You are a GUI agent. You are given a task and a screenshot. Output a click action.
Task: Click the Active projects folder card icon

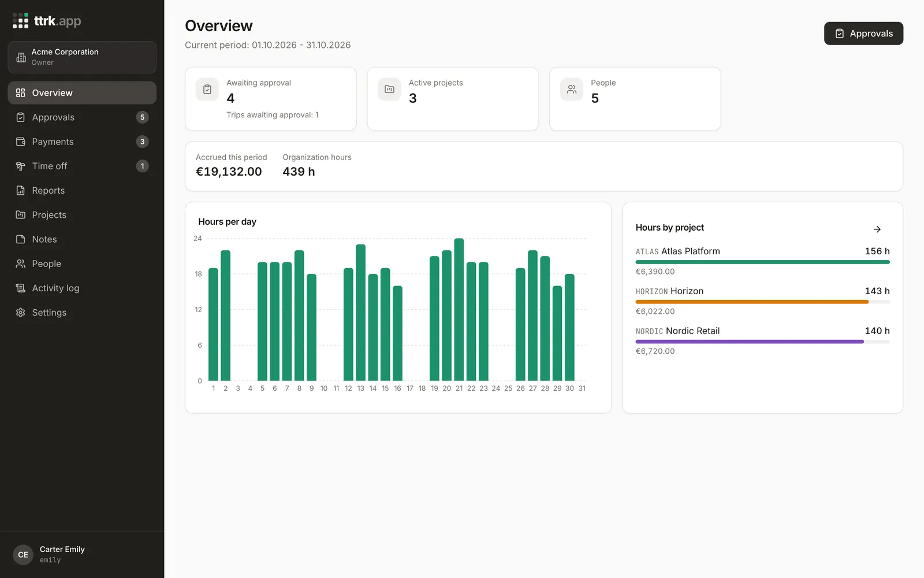point(389,90)
